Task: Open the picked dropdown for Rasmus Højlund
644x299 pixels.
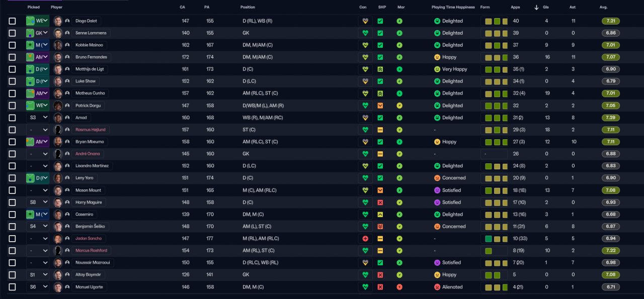Action: [38, 130]
